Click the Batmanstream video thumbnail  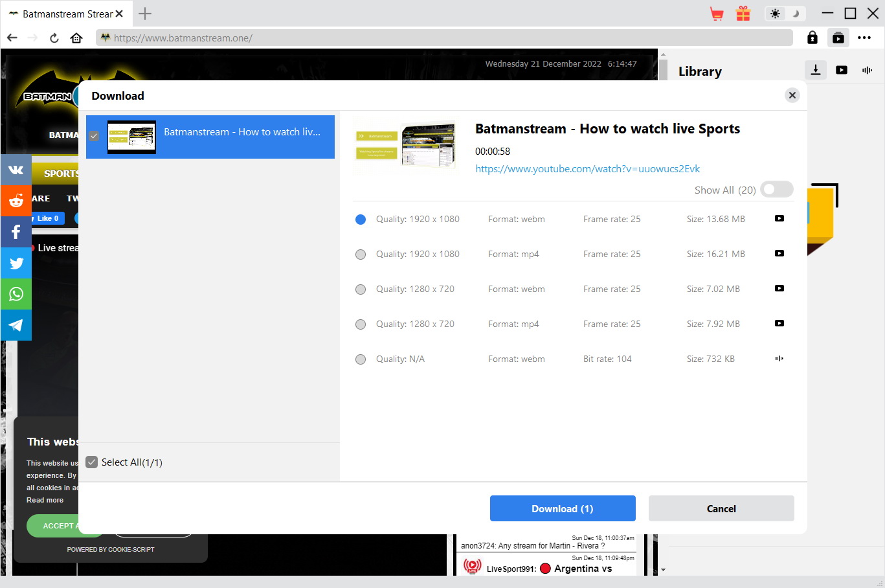[x=132, y=137]
